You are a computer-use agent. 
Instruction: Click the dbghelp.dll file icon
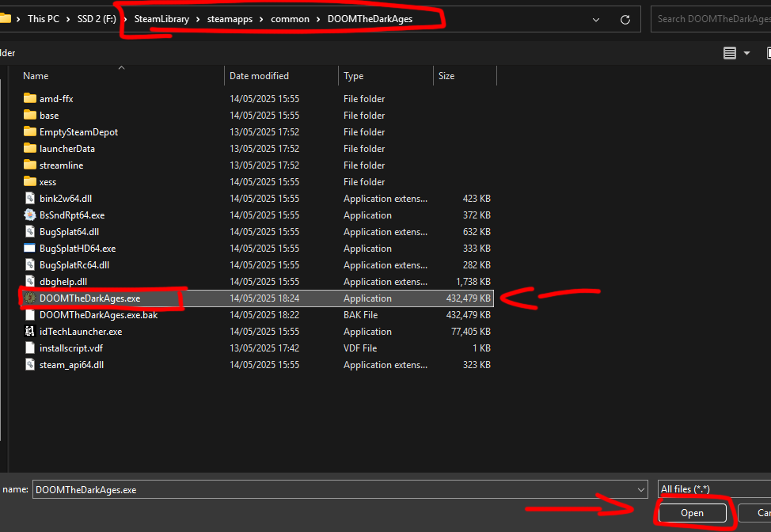(30, 282)
